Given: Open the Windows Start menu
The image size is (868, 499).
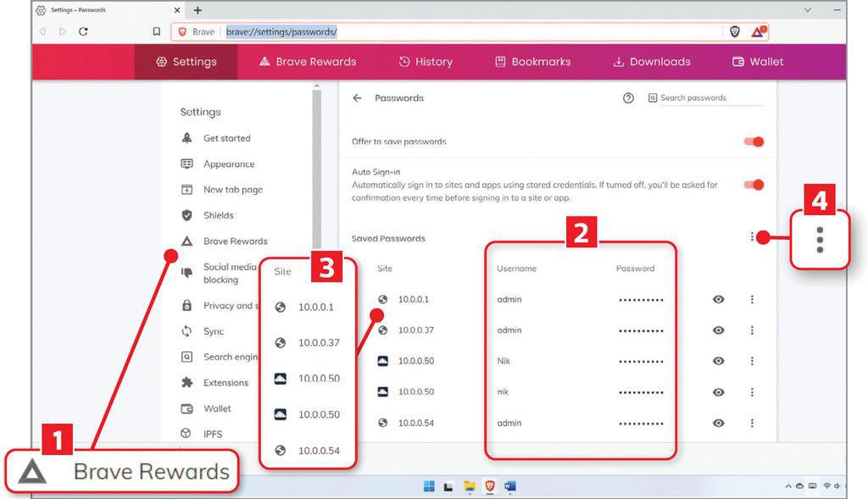Looking at the screenshot, I should tap(429, 486).
